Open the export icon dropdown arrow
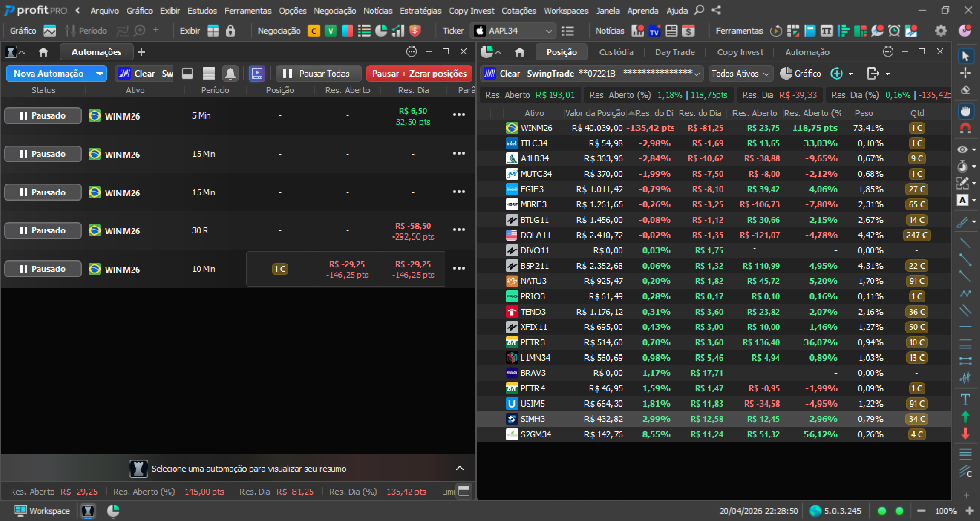This screenshot has height=521, width=980. tap(888, 74)
